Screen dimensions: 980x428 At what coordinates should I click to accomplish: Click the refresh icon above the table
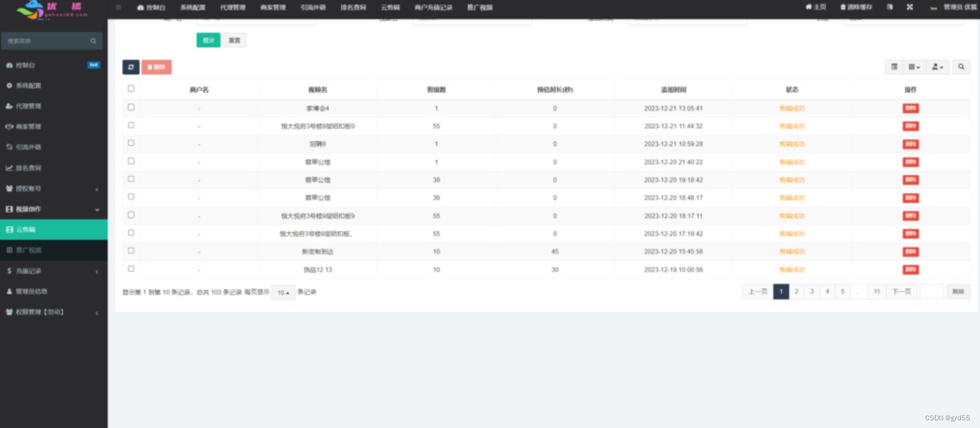coord(131,67)
